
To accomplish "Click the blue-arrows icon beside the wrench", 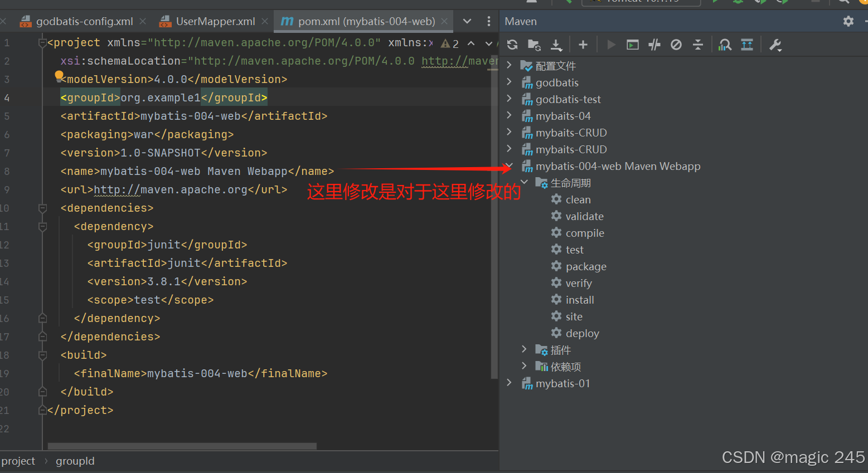I will [x=747, y=45].
